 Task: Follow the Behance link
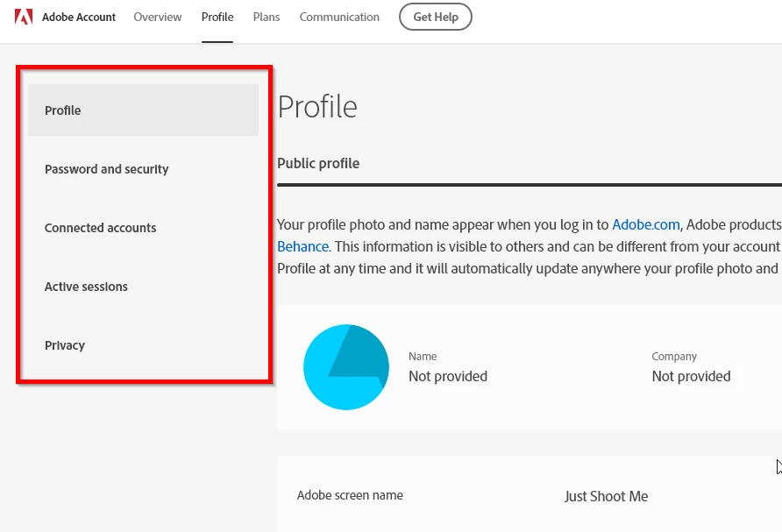tap(302, 246)
